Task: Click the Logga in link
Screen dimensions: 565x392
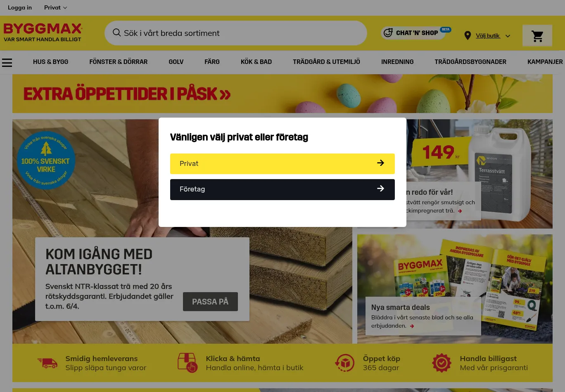Action: (20, 7)
